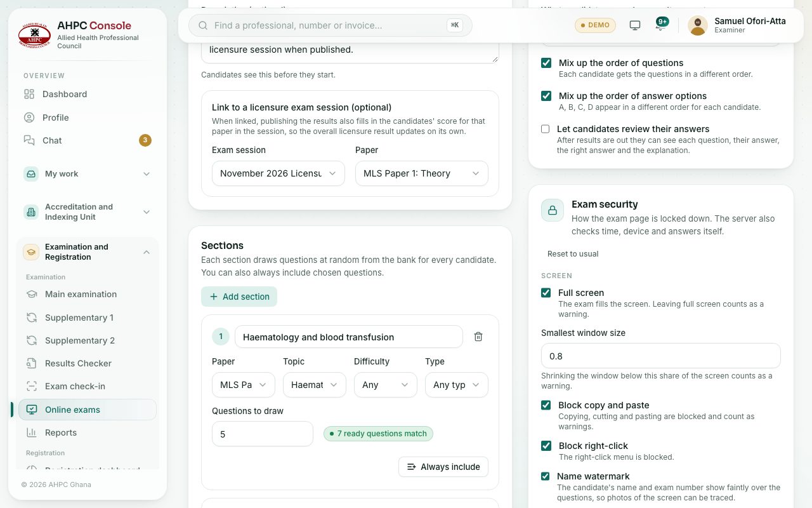Open the Difficulty dropdown
812x508 pixels.
point(386,385)
